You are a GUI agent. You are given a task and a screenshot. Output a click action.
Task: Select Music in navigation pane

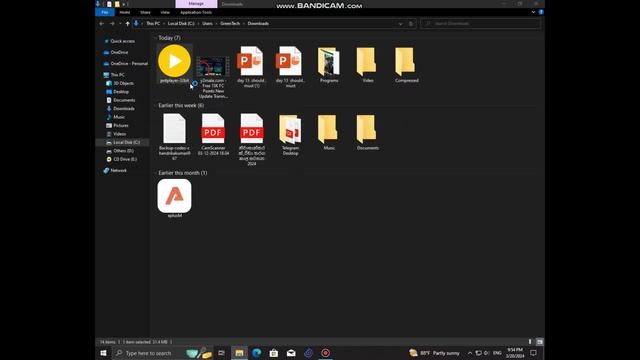pyautogui.click(x=119, y=117)
